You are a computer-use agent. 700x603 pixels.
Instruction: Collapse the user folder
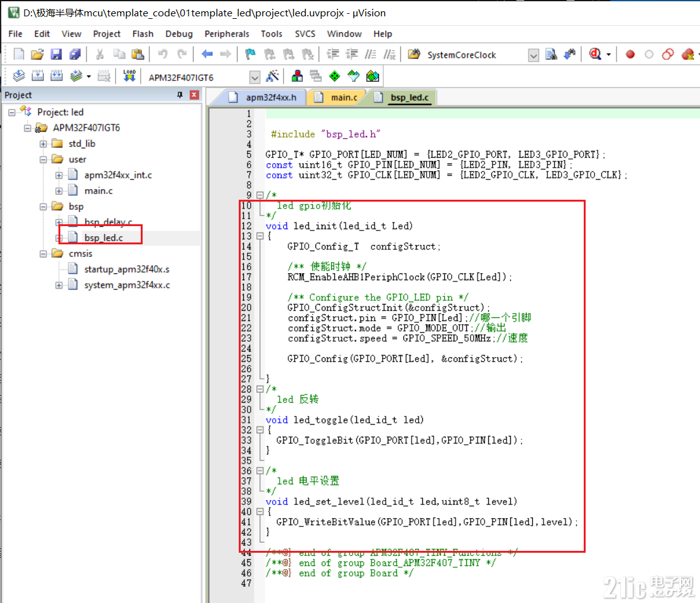pyautogui.click(x=43, y=160)
